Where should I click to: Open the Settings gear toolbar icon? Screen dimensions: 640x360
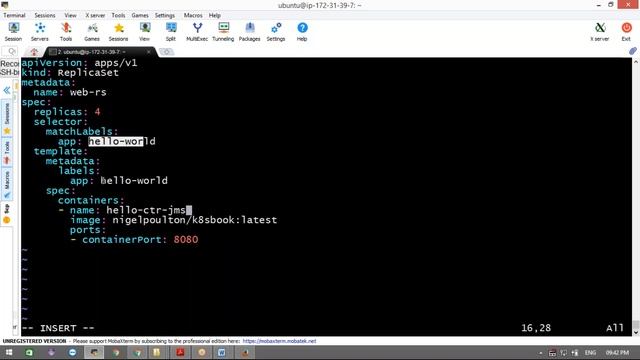pyautogui.click(x=276, y=32)
